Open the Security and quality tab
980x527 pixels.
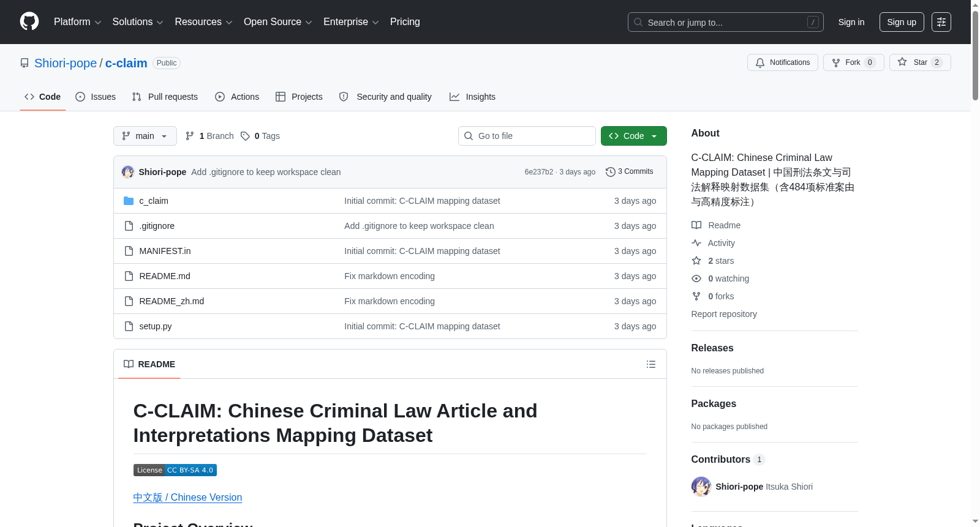coord(385,97)
